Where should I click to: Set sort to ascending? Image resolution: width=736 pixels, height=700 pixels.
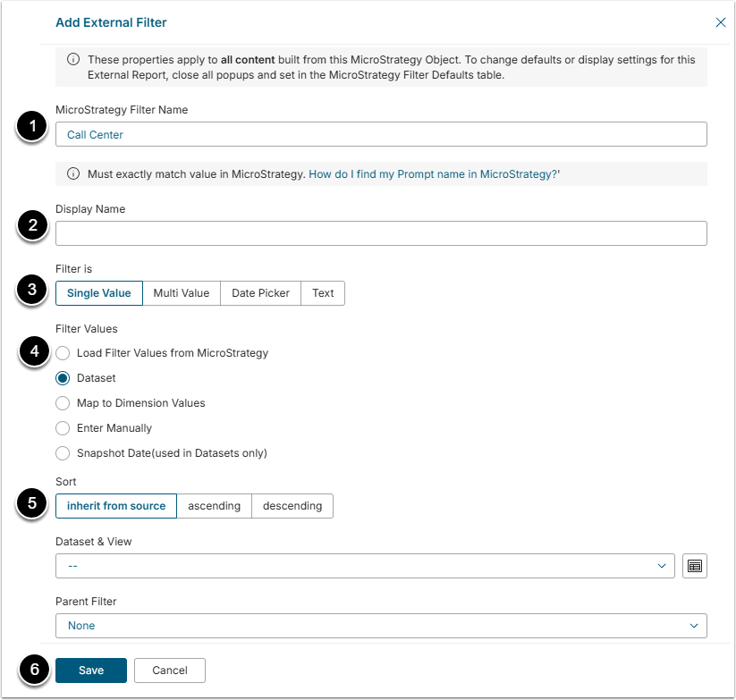tap(214, 506)
